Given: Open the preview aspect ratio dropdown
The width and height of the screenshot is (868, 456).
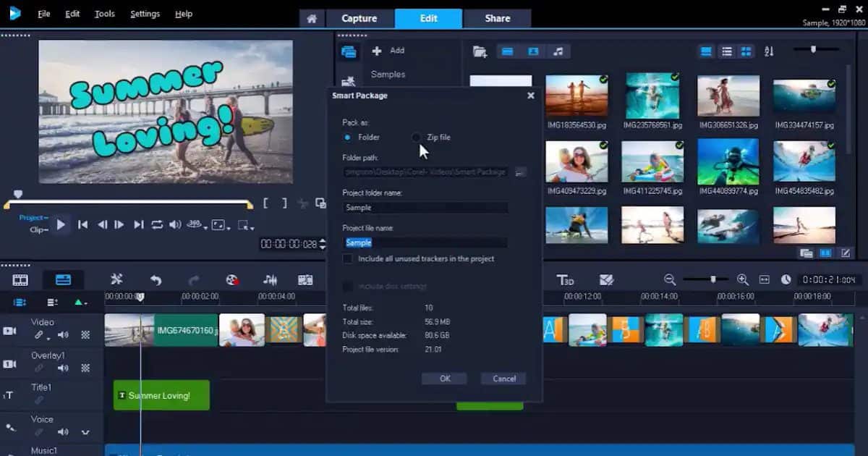Looking at the screenshot, I should click(220, 226).
